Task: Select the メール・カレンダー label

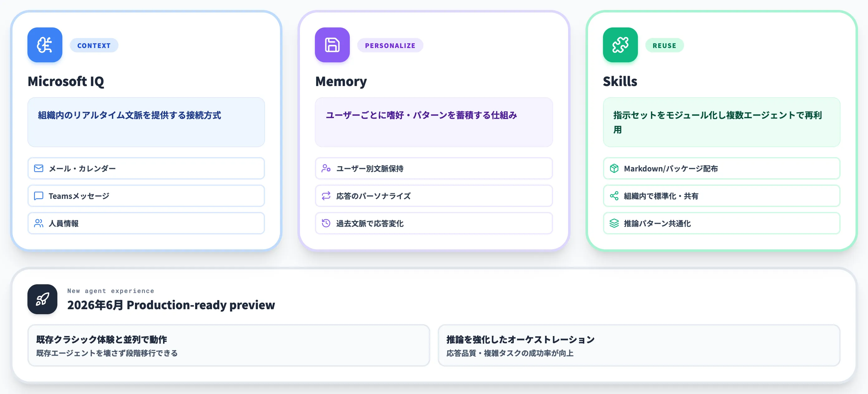Action: click(82, 168)
